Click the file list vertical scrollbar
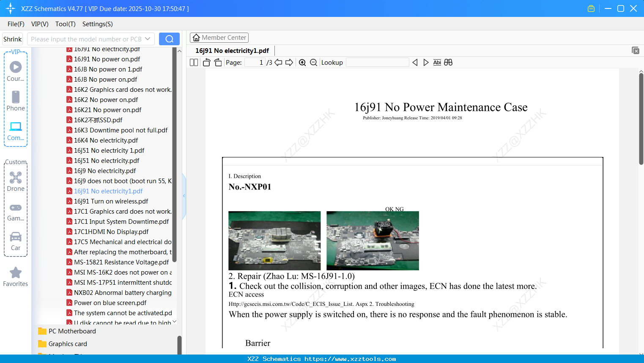 tap(175, 154)
